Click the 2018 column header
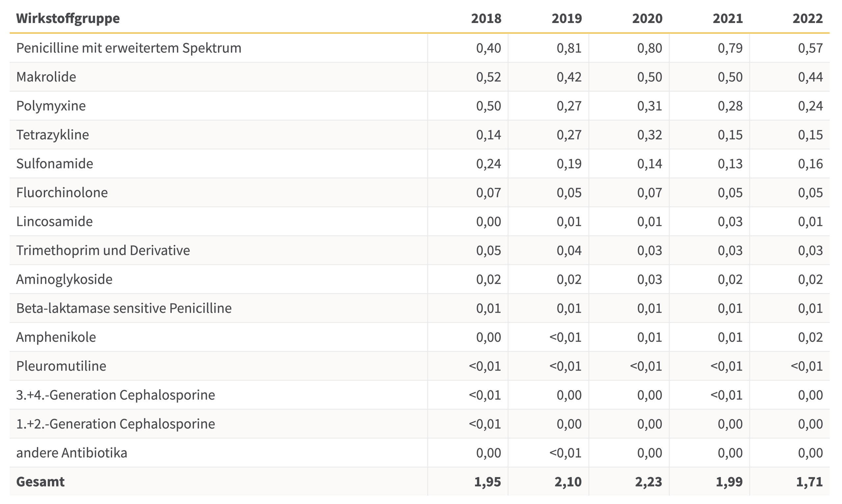The height and width of the screenshot is (504, 842). [x=486, y=18]
